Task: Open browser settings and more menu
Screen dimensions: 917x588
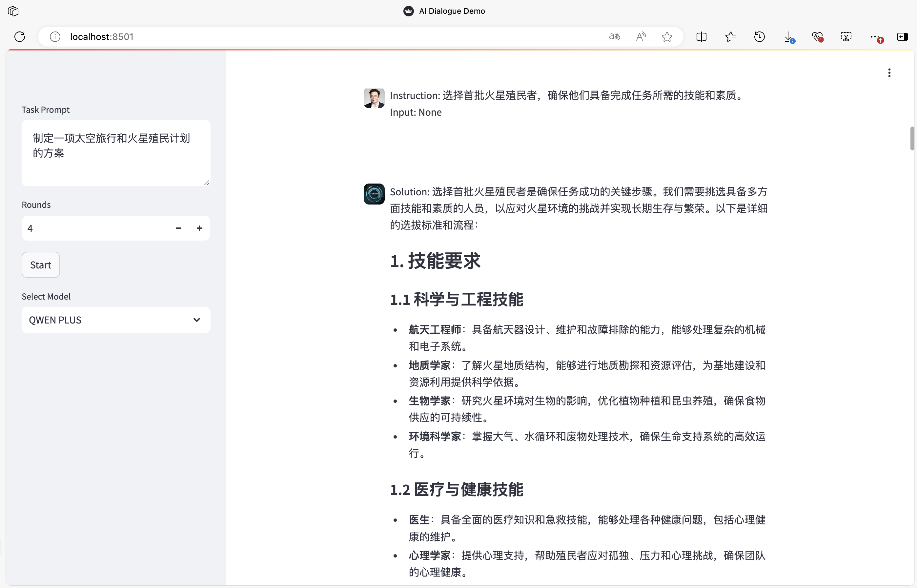Action: (x=875, y=37)
